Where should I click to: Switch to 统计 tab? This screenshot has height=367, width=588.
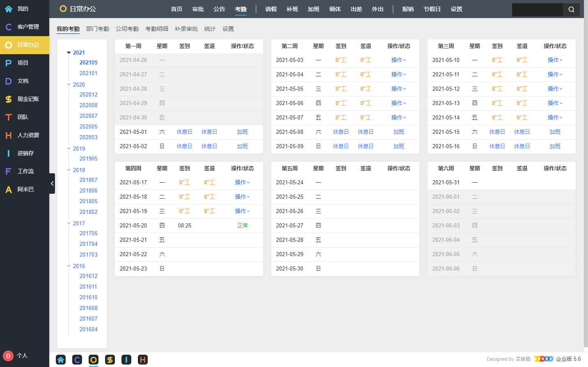[x=210, y=29]
